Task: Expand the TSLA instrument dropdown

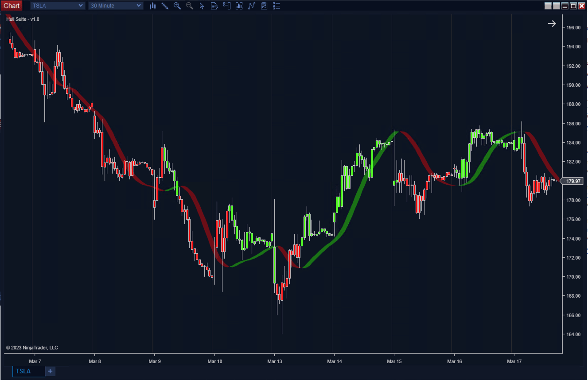Action: (x=80, y=6)
